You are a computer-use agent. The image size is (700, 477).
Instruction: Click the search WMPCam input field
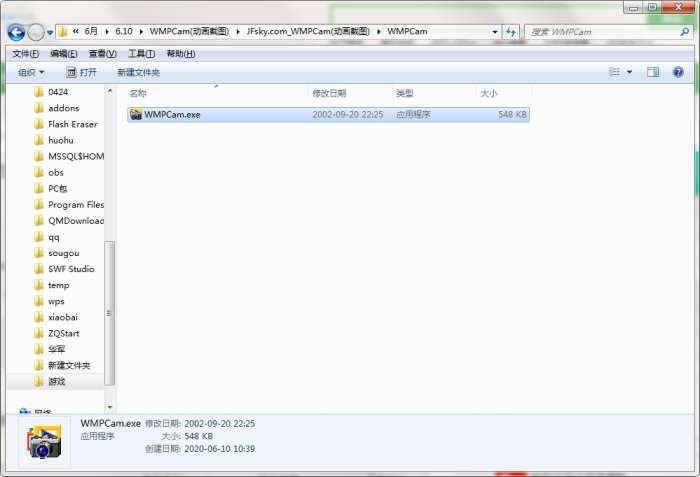click(603, 32)
